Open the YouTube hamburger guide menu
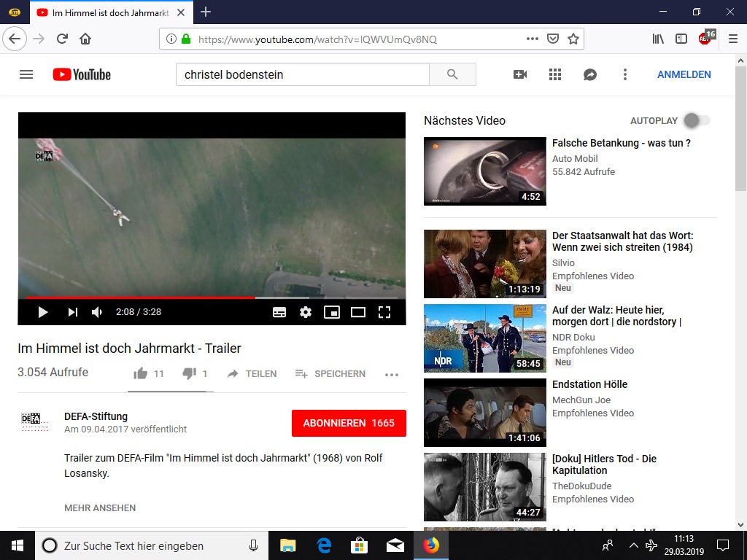This screenshot has height=560, width=747. pos(26,74)
